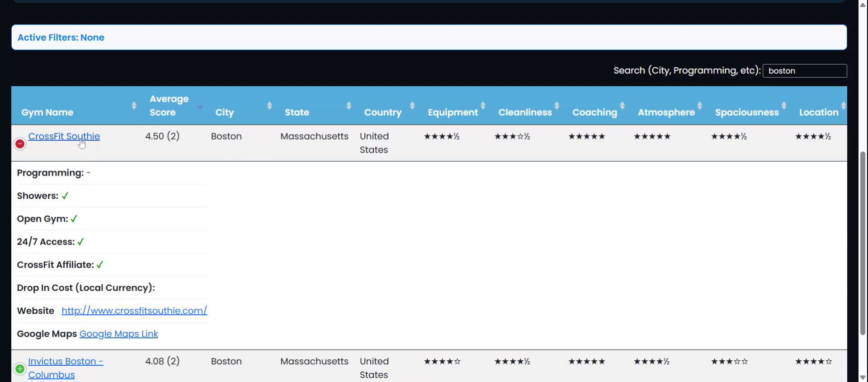The height and width of the screenshot is (382, 868).
Task: Click the page vertical scrollbar thumb
Action: (x=863, y=243)
